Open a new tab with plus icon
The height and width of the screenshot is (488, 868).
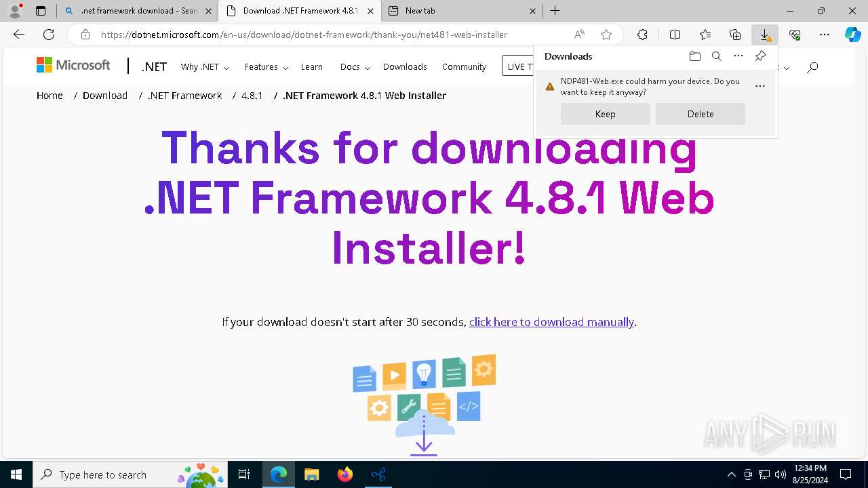(555, 11)
